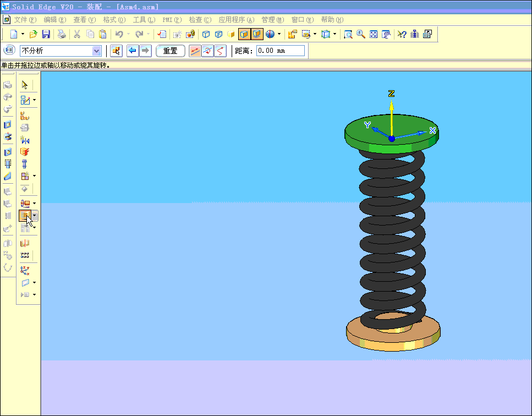Expand the Motor tool dropdown arrow

[x=34, y=203]
